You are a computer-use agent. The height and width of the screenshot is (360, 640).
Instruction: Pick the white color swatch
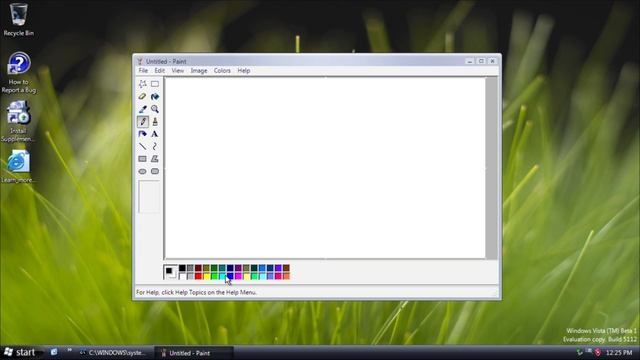182,276
